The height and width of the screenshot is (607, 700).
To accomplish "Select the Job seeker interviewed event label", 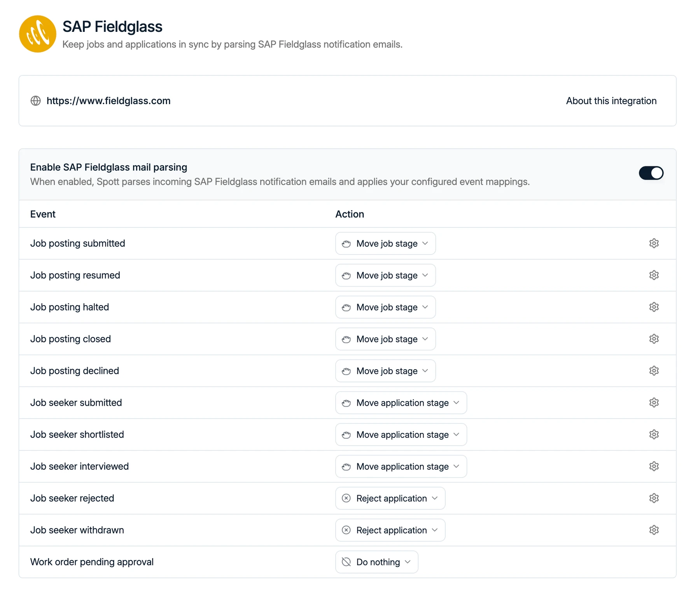I will 79,466.
